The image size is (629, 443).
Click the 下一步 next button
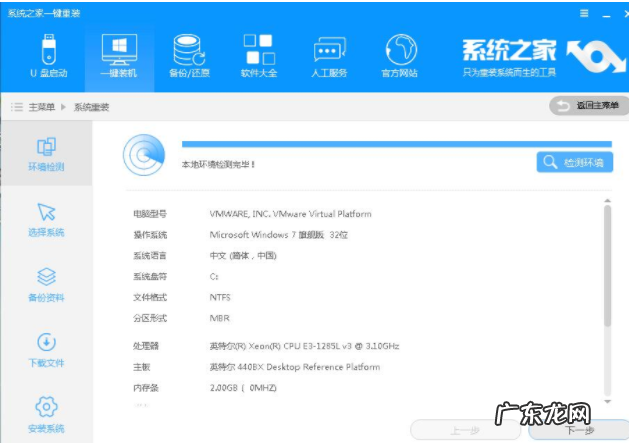pos(579,431)
